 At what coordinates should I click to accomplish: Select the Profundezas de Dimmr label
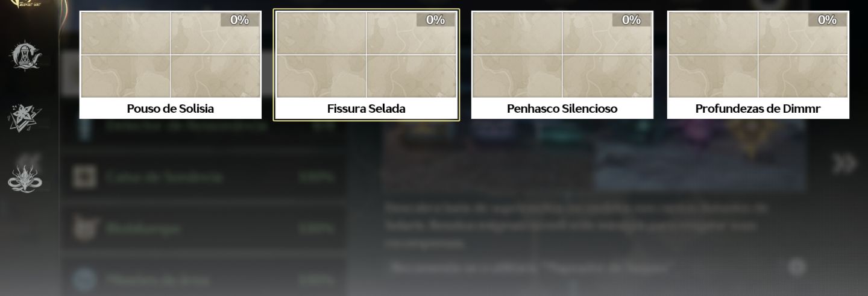coord(758,109)
